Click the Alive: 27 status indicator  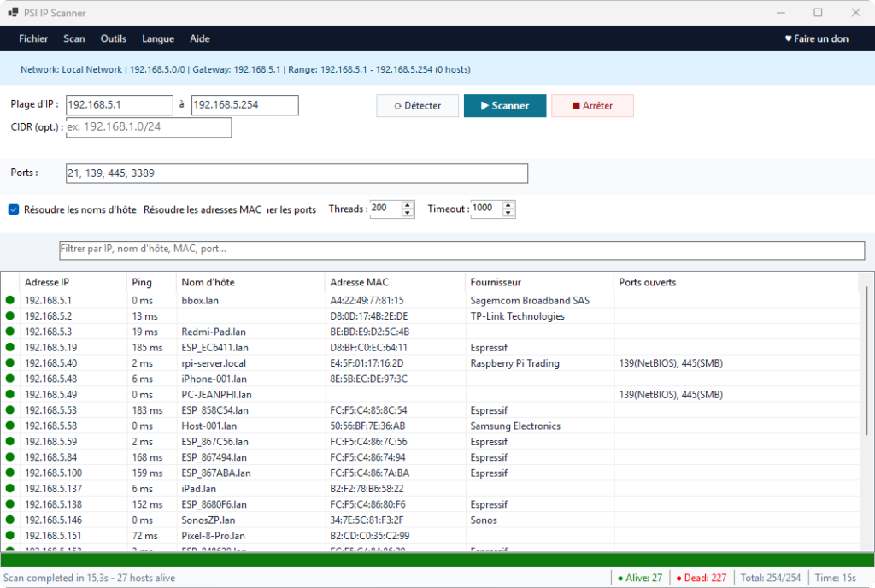coord(640,578)
